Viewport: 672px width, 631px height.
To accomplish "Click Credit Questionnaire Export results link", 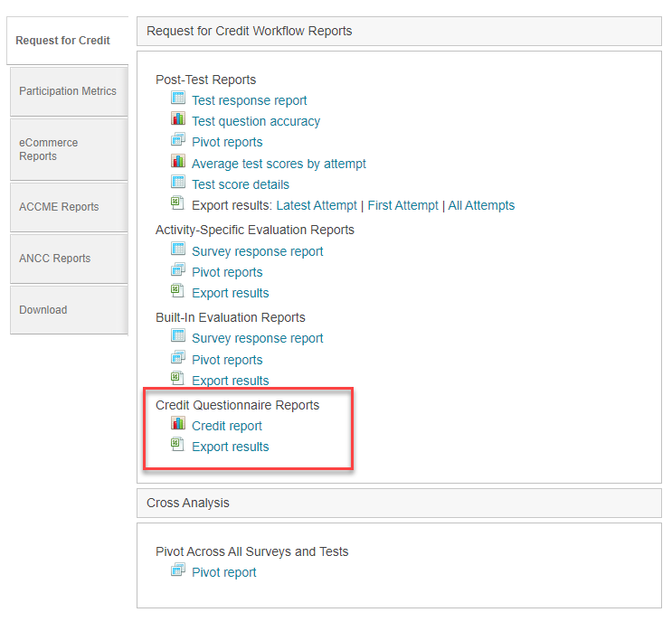I will (x=230, y=447).
